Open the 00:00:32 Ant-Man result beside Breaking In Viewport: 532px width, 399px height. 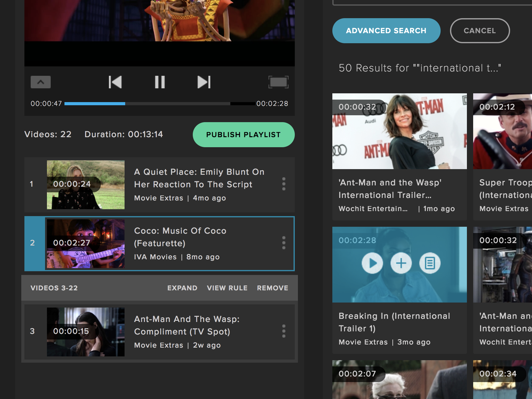(x=503, y=265)
